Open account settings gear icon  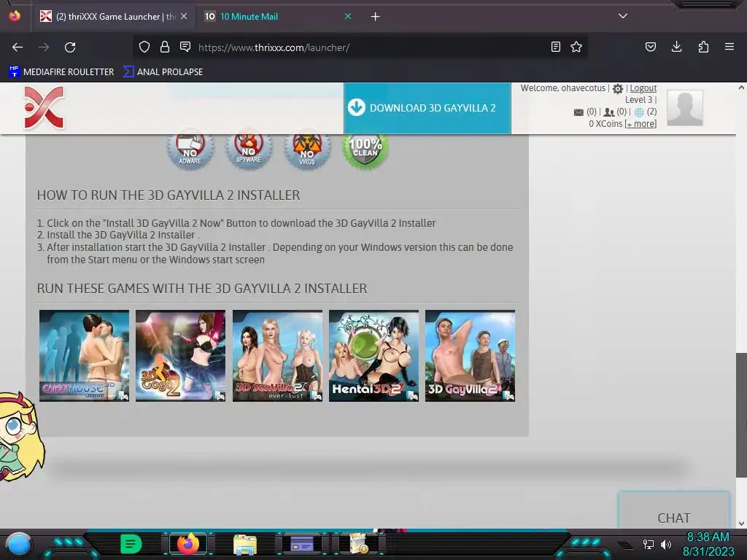click(x=618, y=88)
